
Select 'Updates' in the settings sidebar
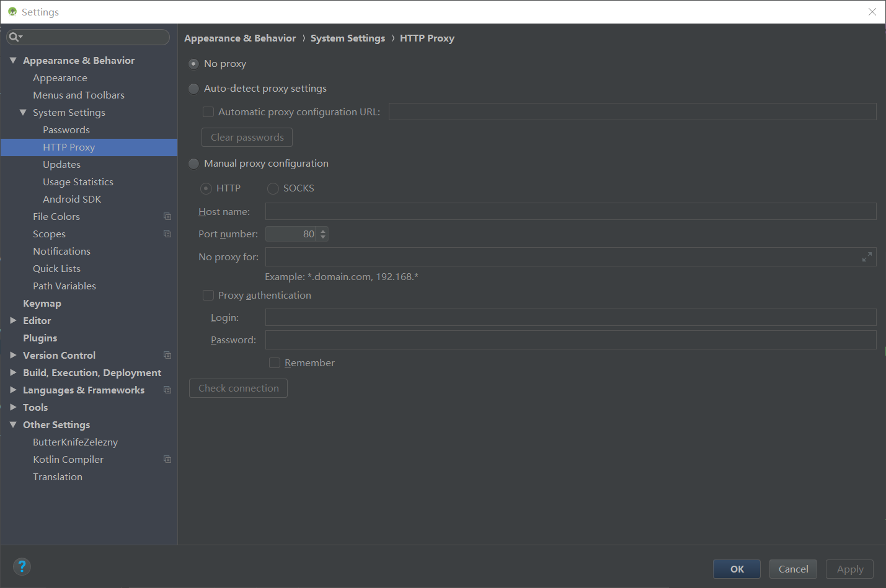click(61, 164)
